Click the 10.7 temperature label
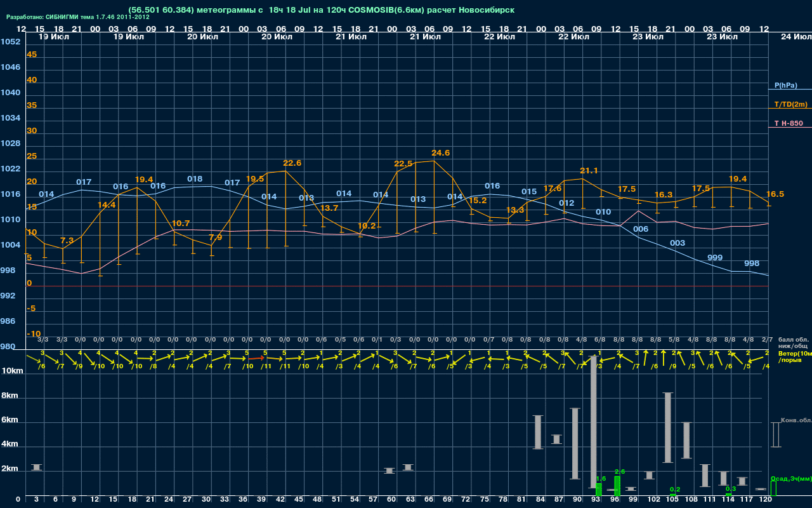This screenshot has width=812, height=508. 181,224
